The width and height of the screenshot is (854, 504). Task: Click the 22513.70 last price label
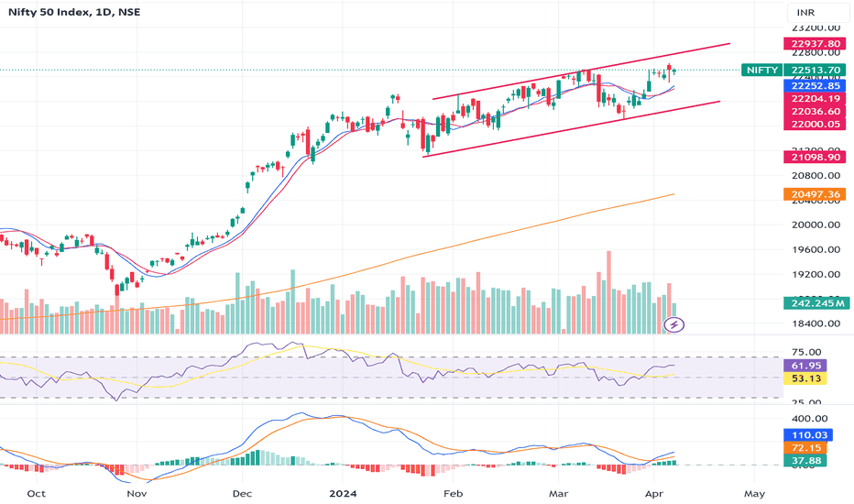[815, 70]
